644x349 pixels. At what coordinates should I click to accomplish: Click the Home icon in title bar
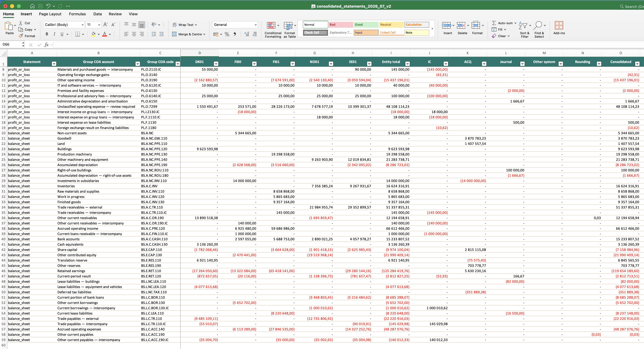[x=32, y=6]
